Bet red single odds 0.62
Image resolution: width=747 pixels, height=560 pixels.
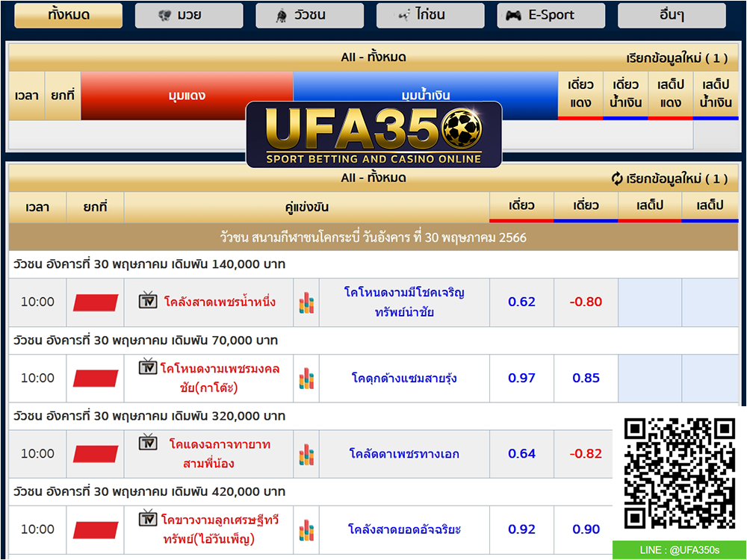pyautogui.click(x=521, y=302)
